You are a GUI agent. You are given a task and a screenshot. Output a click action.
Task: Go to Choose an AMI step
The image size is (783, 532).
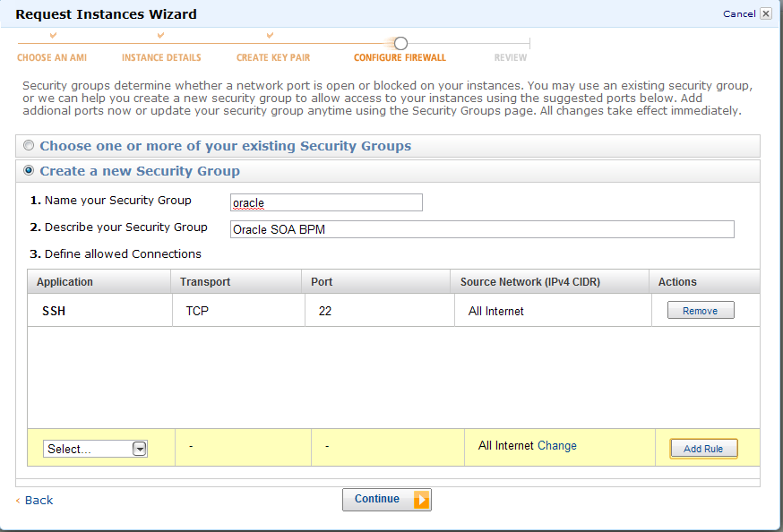coord(53,57)
